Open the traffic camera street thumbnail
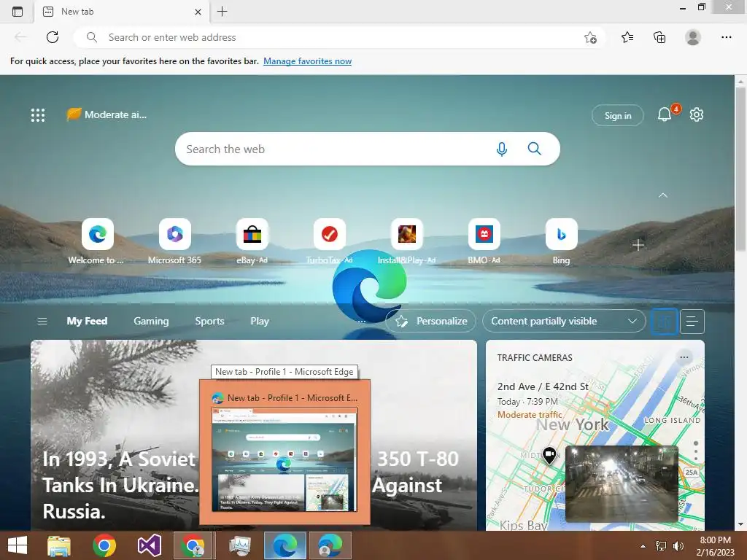 tap(622, 483)
